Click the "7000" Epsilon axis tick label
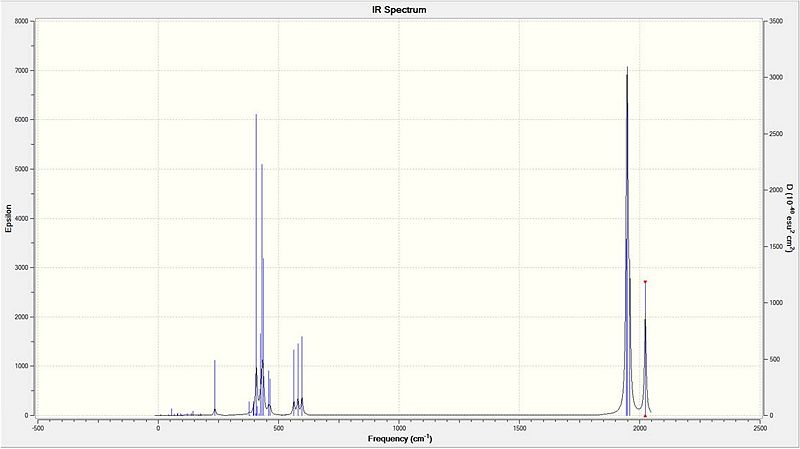This screenshot has width=800, height=449. click(x=23, y=70)
